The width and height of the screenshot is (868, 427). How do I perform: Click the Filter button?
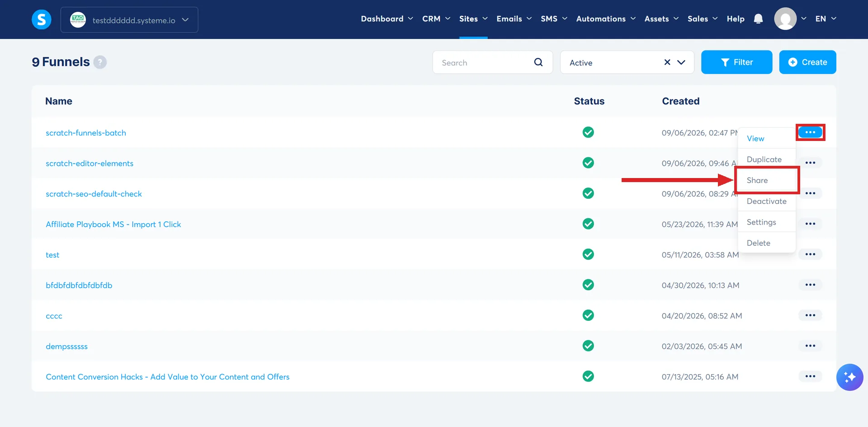(736, 62)
